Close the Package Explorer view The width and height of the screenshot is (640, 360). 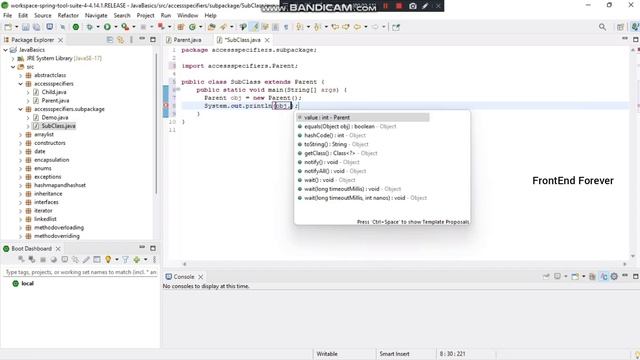click(x=60, y=40)
